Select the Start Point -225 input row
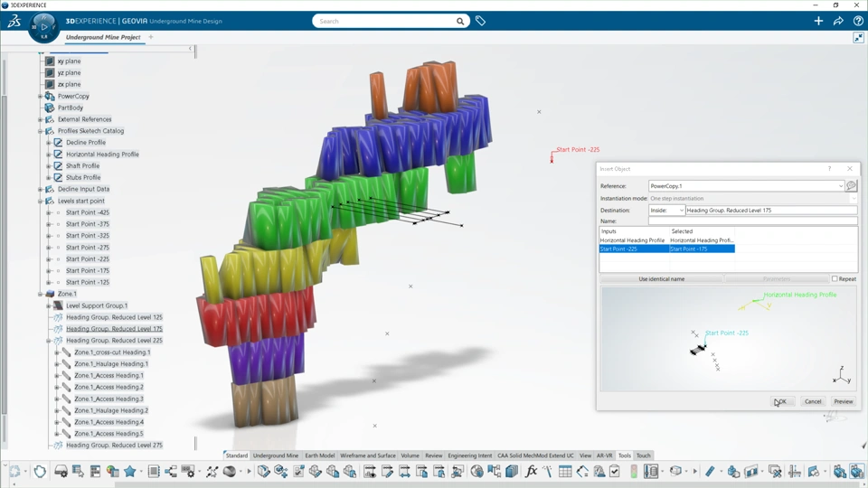Image resolution: width=868 pixels, height=488 pixels. click(667, 249)
